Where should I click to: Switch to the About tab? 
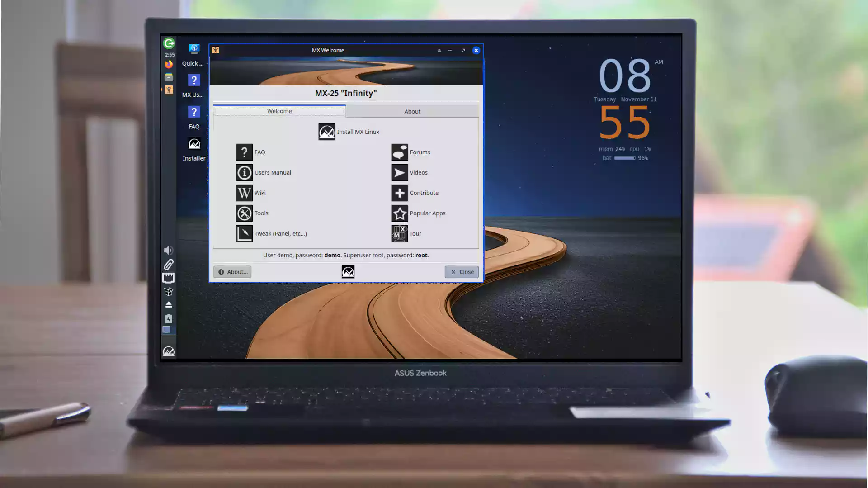pos(412,111)
